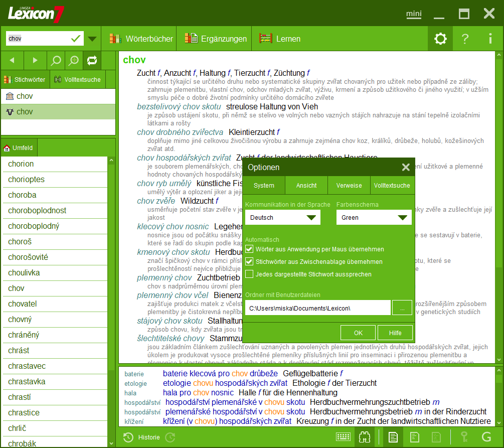Click the phrase bezstelivový chov skotu
The image size is (504, 448).
179,106
